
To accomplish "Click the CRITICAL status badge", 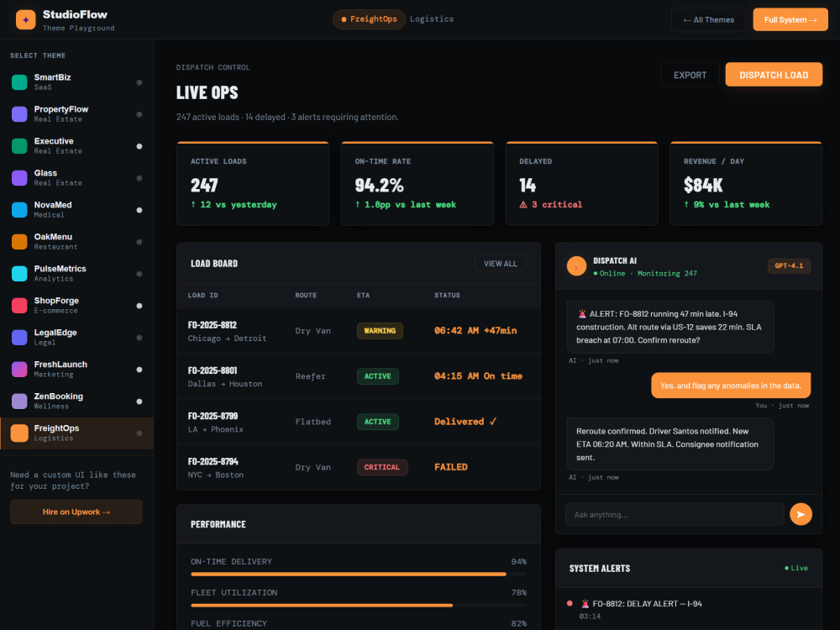I will coord(382,467).
